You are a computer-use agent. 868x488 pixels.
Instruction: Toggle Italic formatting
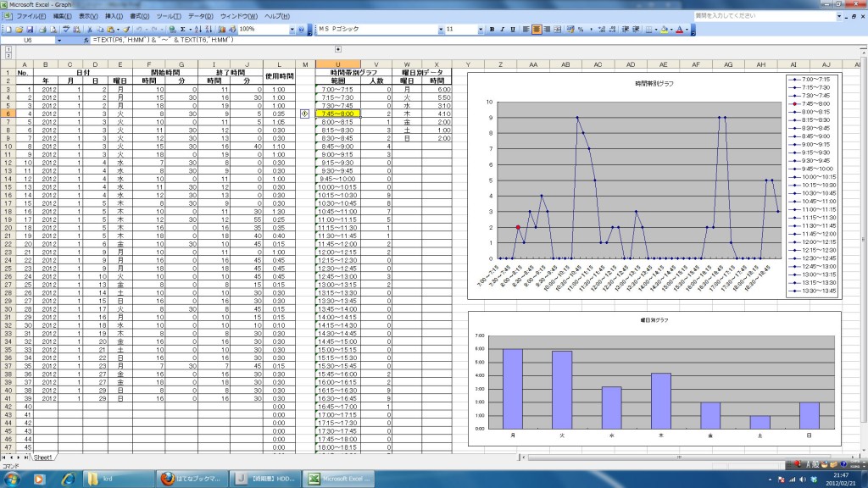(502, 29)
